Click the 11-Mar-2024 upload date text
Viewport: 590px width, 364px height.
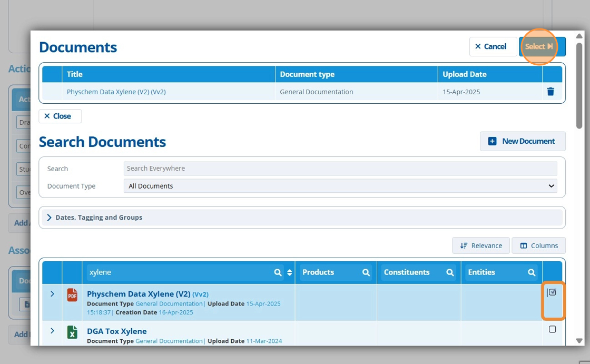[264, 341]
